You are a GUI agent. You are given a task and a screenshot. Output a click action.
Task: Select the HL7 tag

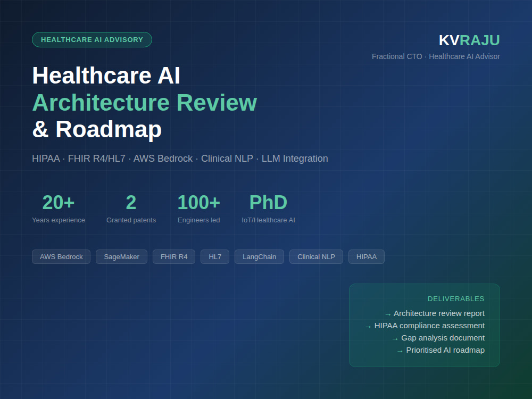(x=215, y=257)
